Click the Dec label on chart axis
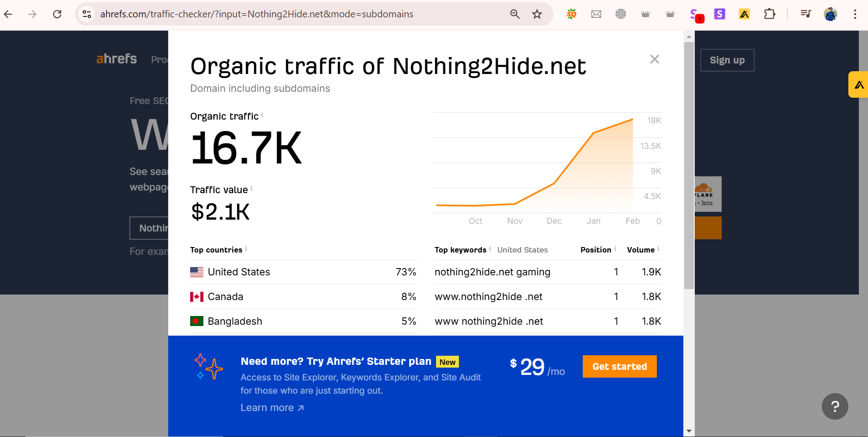Viewport: 868px width, 437px height. [x=554, y=221]
